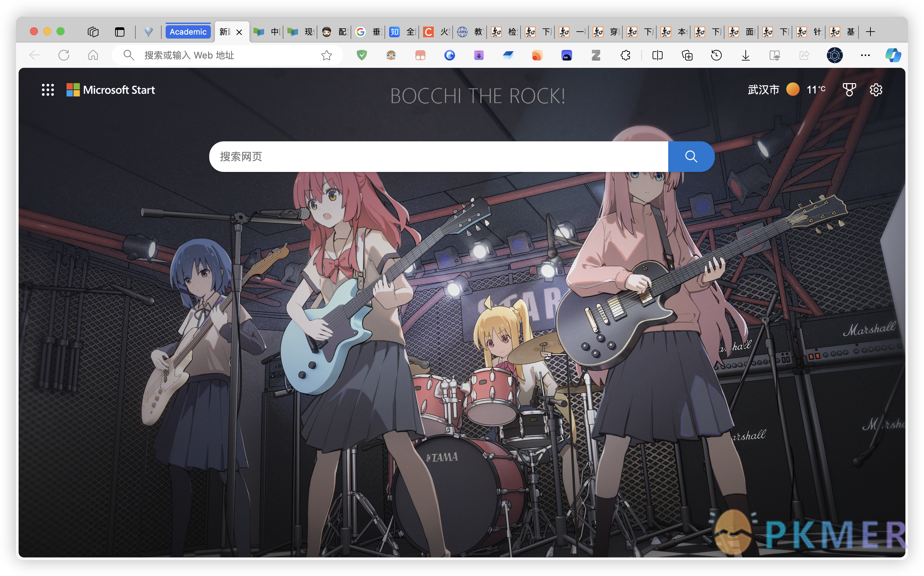Open the workspaces stacked-windows icon
The image size is (924, 576).
93,32
